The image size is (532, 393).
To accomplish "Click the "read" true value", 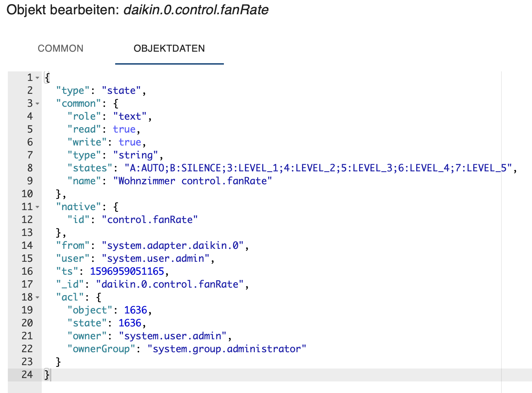I will tap(124, 129).
